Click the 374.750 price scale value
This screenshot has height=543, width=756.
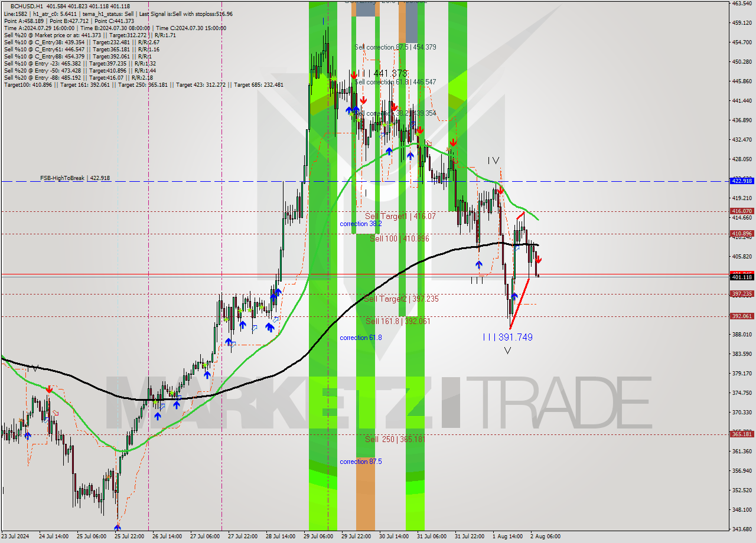coord(742,393)
